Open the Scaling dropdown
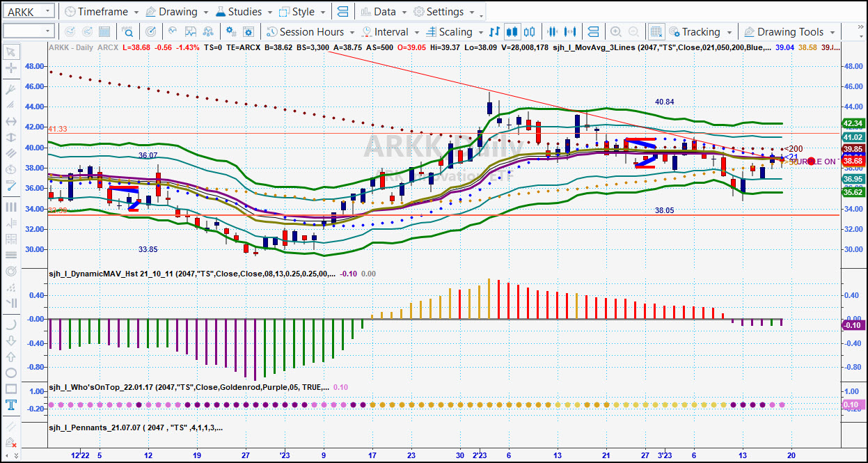This screenshot has width=868, height=463. (x=455, y=31)
